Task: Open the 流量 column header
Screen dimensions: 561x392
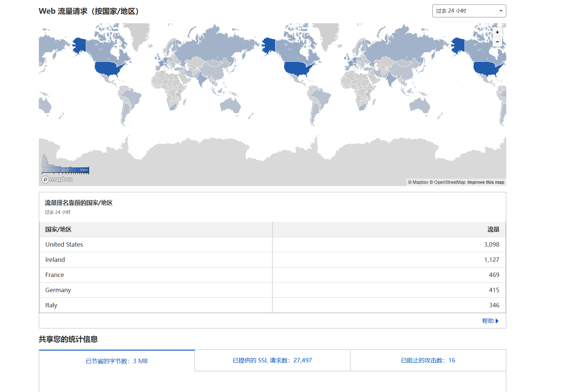Action: point(494,229)
